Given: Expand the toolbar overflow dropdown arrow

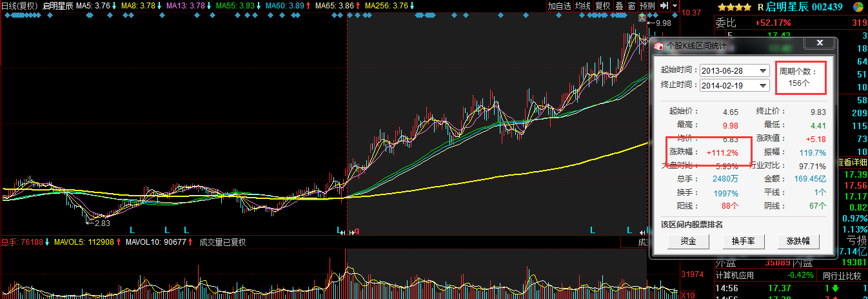Looking at the screenshot, I should click(675, 6).
